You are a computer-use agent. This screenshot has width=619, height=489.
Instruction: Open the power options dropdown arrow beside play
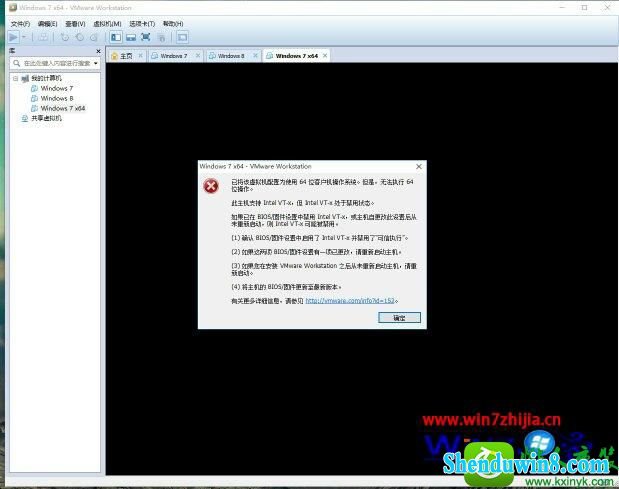24,37
